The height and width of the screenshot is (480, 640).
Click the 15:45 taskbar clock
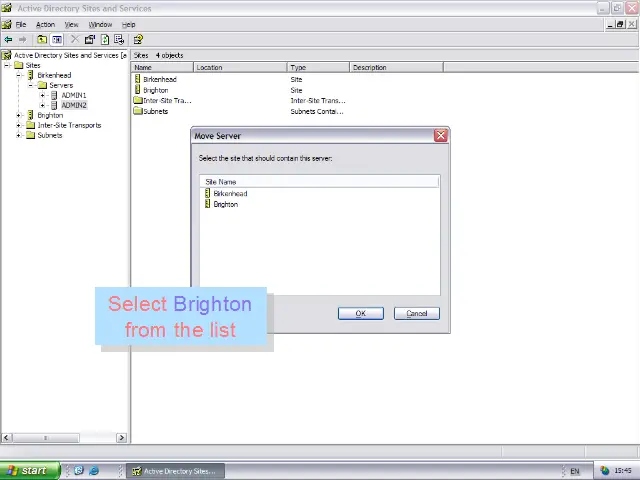click(623, 471)
